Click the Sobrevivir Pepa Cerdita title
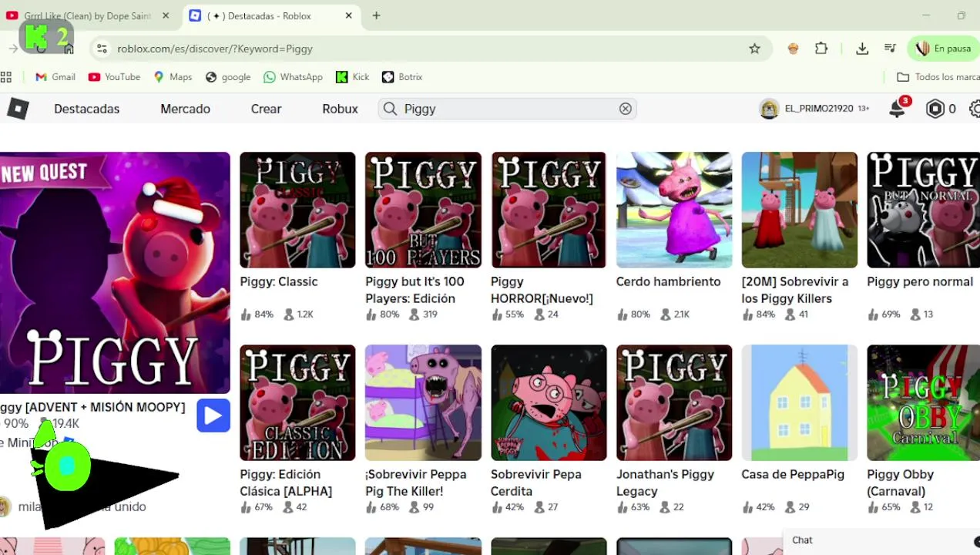 pyautogui.click(x=535, y=483)
